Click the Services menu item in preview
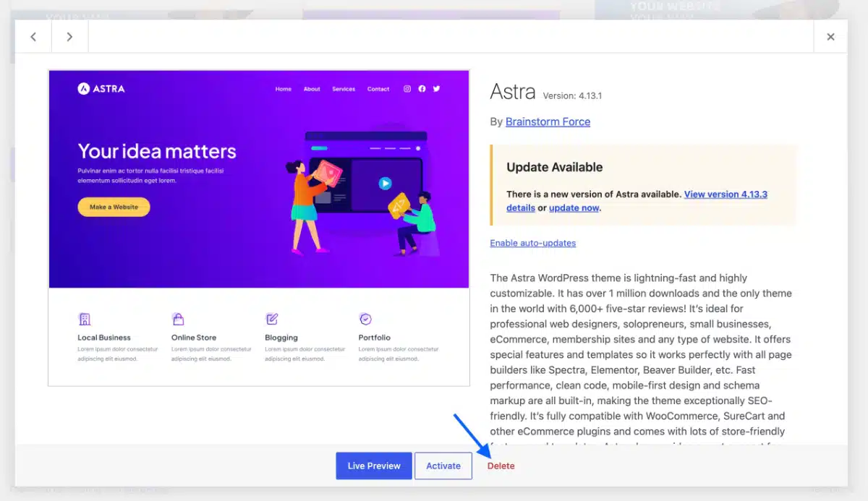868x501 pixels. click(344, 89)
